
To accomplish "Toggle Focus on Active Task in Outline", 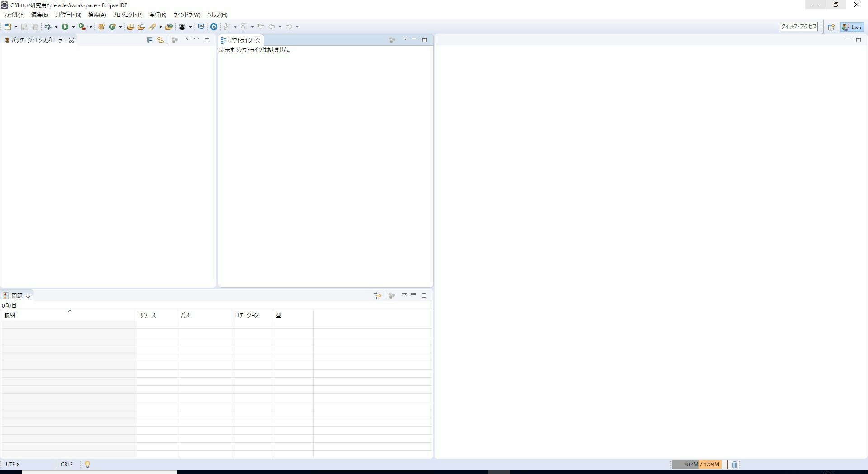I will click(x=392, y=40).
